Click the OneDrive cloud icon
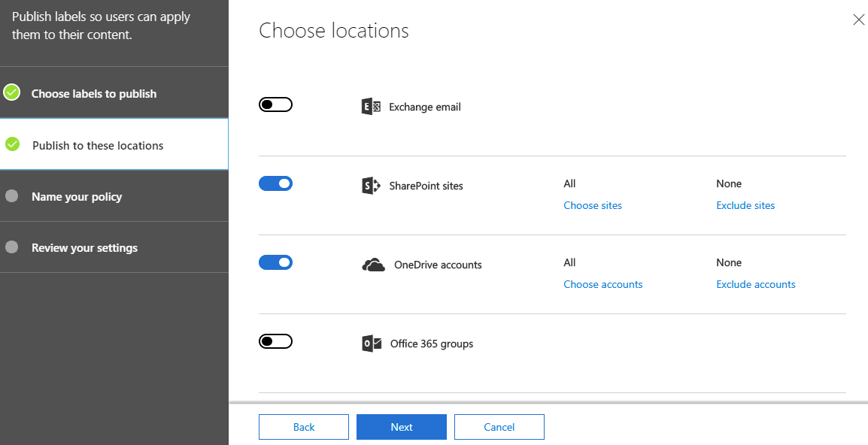Viewport: 868px width, 445px height. (x=373, y=265)
